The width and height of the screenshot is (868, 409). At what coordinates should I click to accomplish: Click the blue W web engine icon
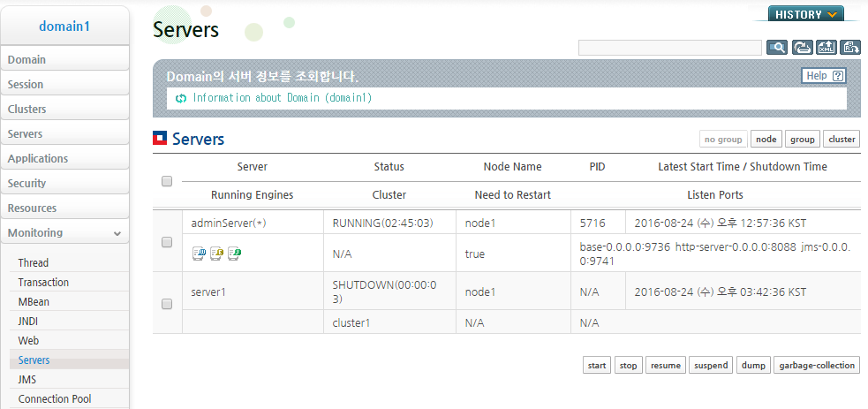(x=199, y=254)
